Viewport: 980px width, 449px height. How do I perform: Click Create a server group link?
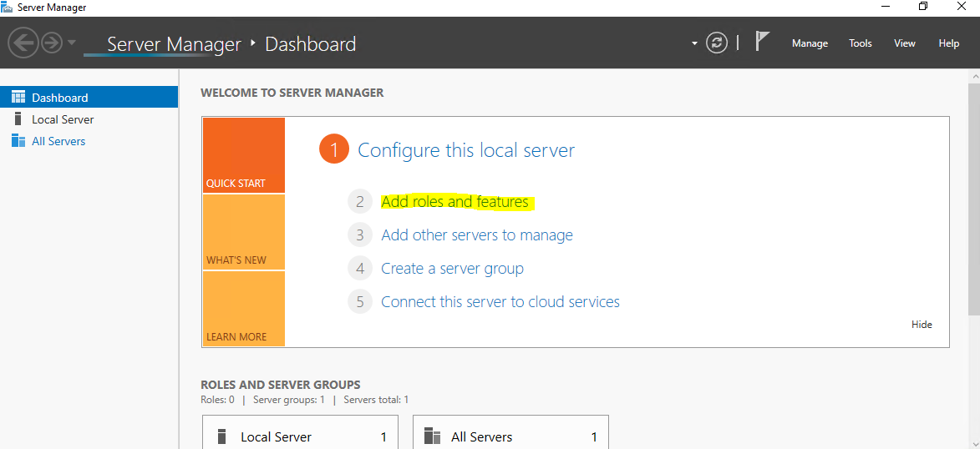453,269
